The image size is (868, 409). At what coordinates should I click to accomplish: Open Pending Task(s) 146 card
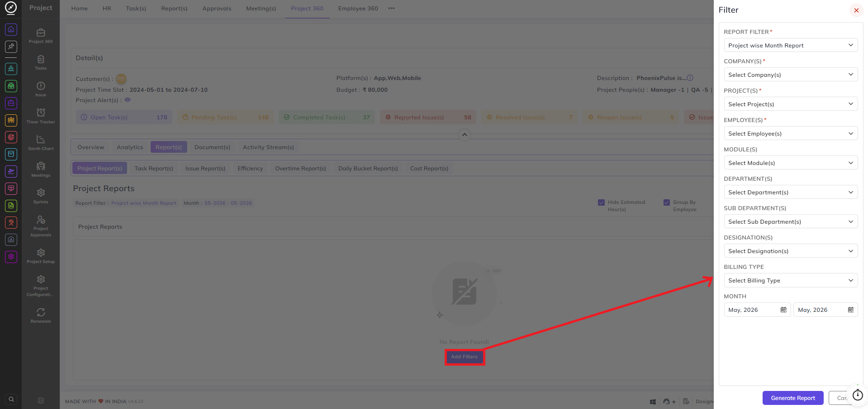225,117
